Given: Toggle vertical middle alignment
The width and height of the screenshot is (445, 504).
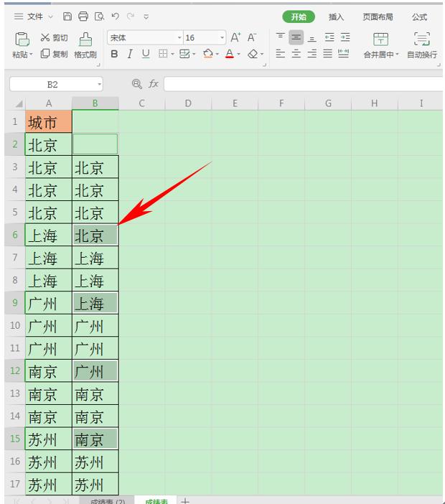Looking at the screenshot, I should coord(296,37).
